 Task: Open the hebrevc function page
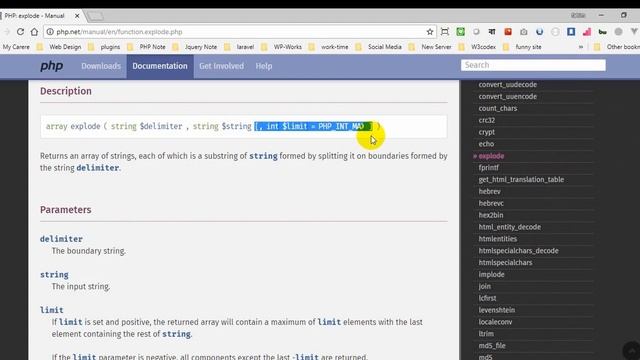[491, 203]
